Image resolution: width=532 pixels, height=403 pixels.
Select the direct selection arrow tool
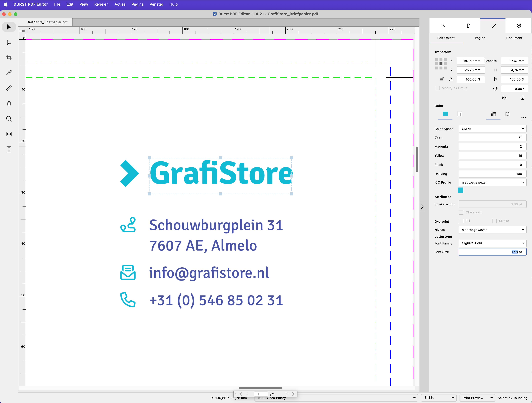[9, 43]
